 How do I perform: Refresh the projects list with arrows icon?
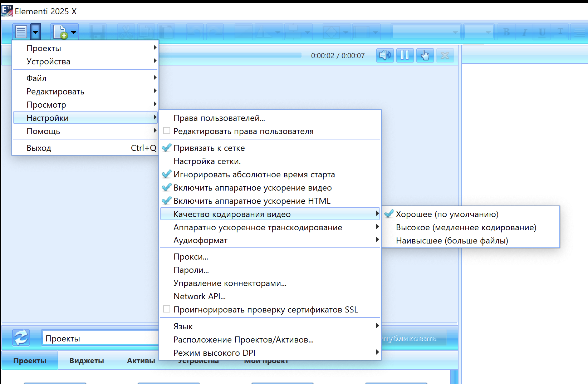pyautogui.click(x=21, y=338)
